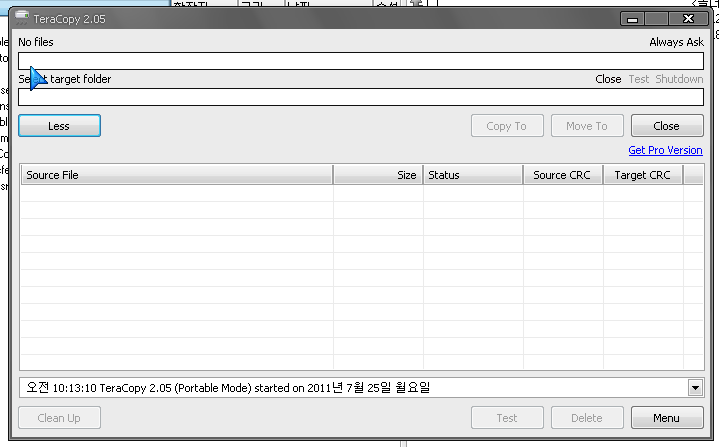Click the large Close button
The width and height of the screenshot is (719, 447).
tap(667, 126)
